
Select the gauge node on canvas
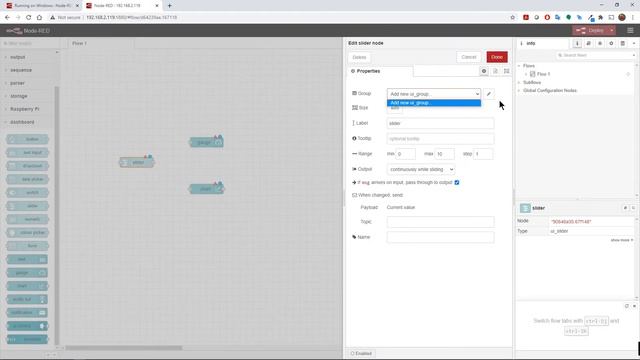[x=206, y=142]
